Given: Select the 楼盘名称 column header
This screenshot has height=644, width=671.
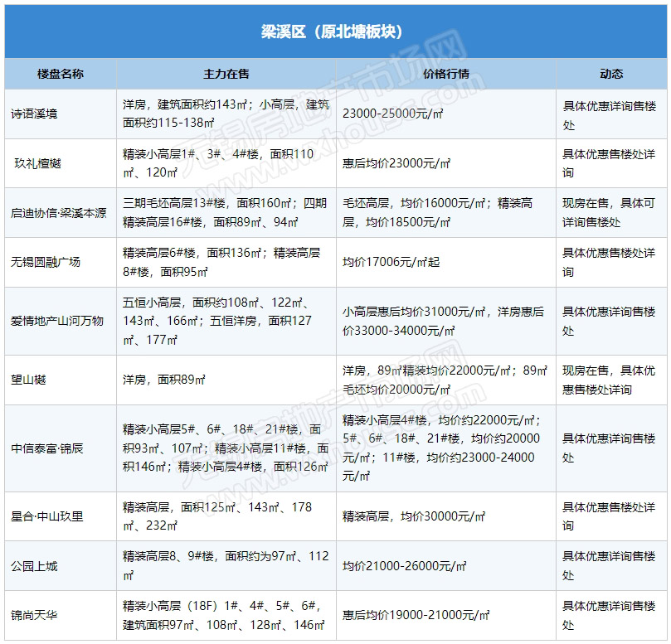Looking at the screenshot, I should point(61,74).
